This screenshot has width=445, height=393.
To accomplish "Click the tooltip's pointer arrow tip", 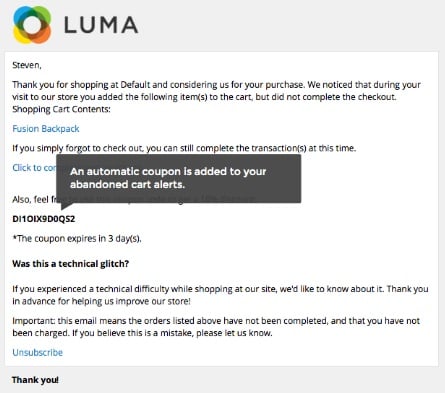I will click(x=63, y=208).
